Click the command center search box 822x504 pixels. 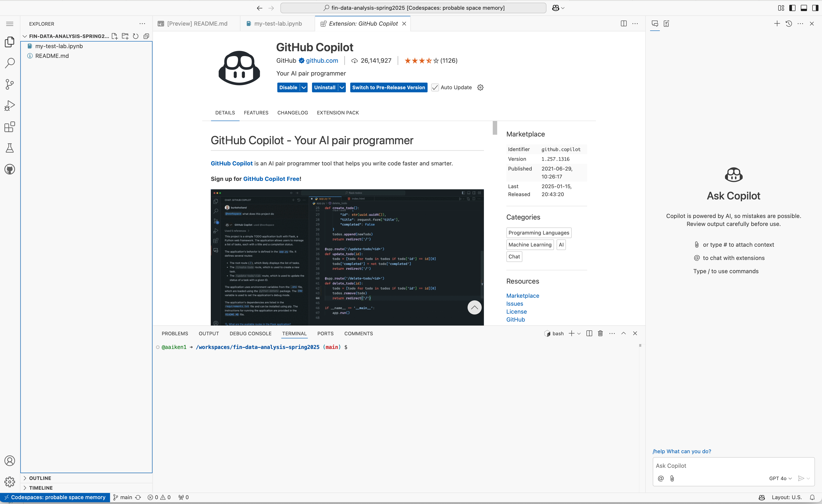(x=413, y=8)
